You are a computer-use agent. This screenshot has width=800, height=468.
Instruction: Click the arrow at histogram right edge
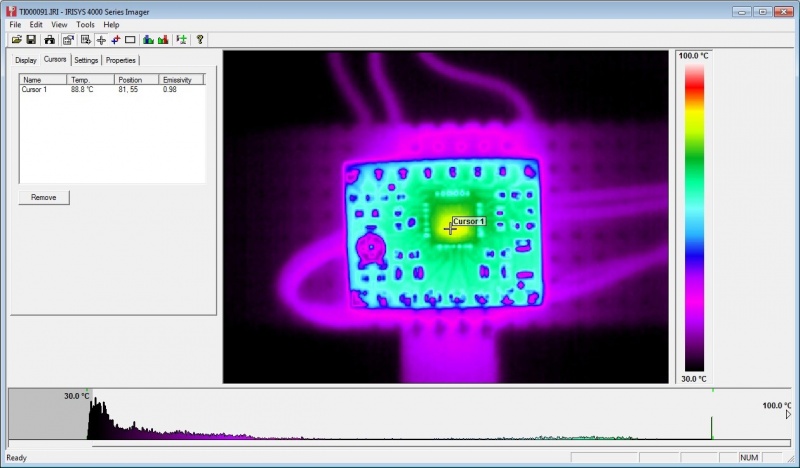[789, 415]
